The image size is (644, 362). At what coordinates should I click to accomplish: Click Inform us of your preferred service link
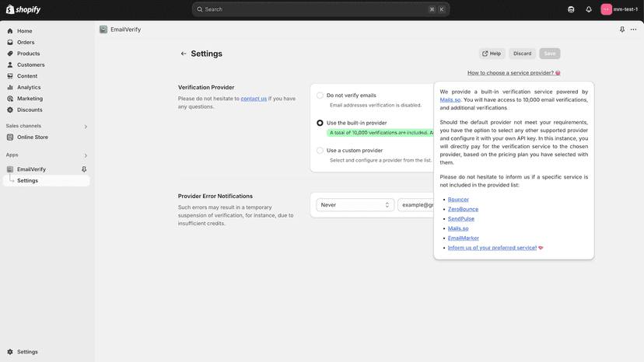(492, 248)
